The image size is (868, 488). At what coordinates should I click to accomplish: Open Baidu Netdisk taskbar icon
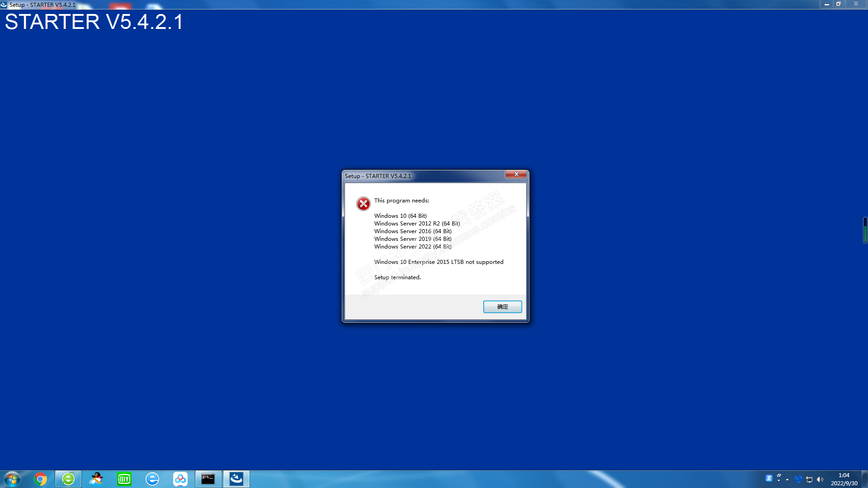tap(180, 479)
